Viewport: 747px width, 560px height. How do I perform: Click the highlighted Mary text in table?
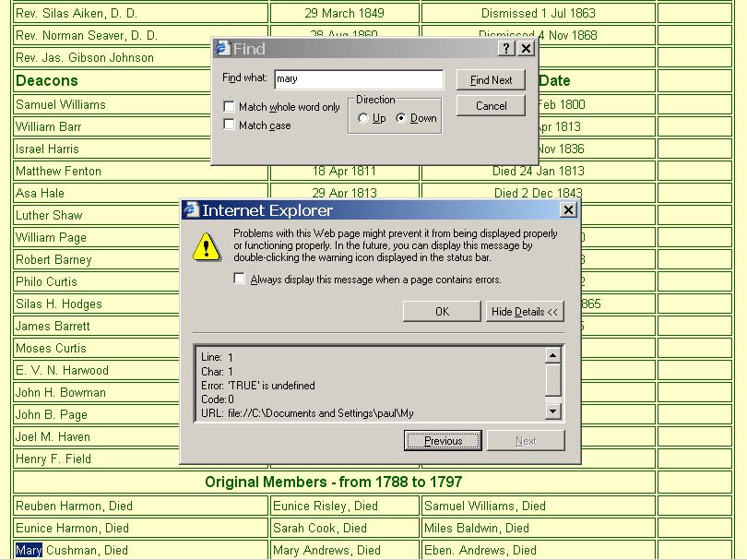pyautogui.click(x=29, y=551)
